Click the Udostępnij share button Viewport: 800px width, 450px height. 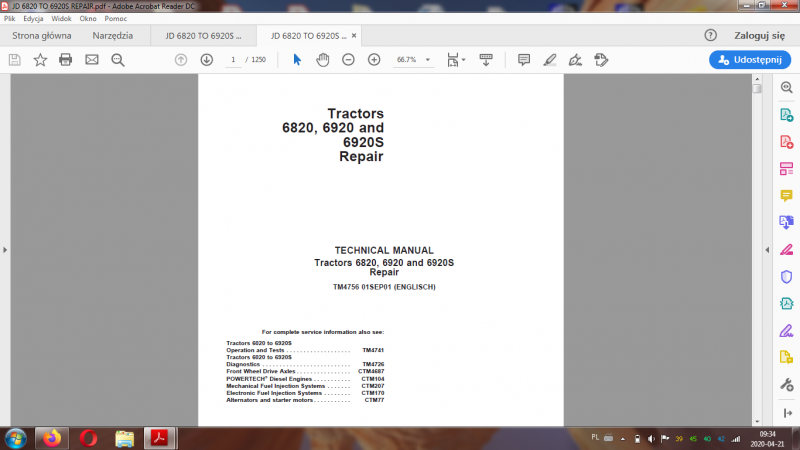(x=750, y=60)
